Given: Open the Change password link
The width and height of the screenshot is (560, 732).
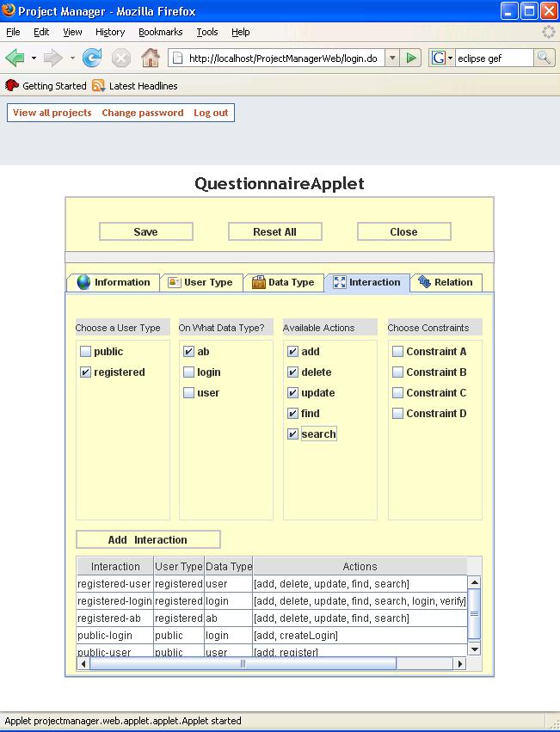Looking at the screenshot, I should pyautogui.click(x=143, y=113).
